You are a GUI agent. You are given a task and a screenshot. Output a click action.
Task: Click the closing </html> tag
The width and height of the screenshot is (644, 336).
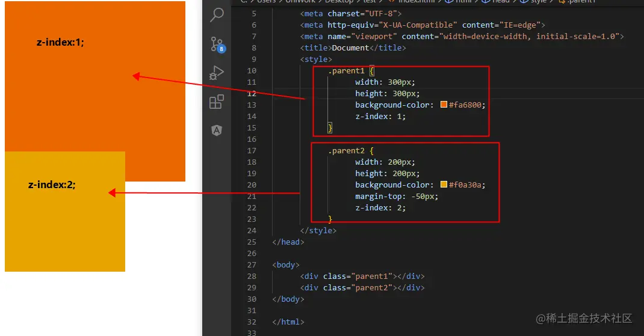click(x=288, y=322)
